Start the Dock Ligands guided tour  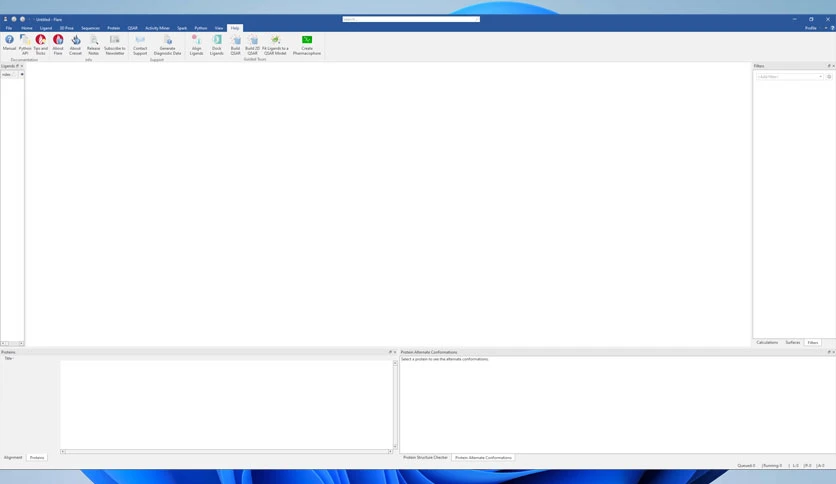pyautogui.click(x=216, y=45)
